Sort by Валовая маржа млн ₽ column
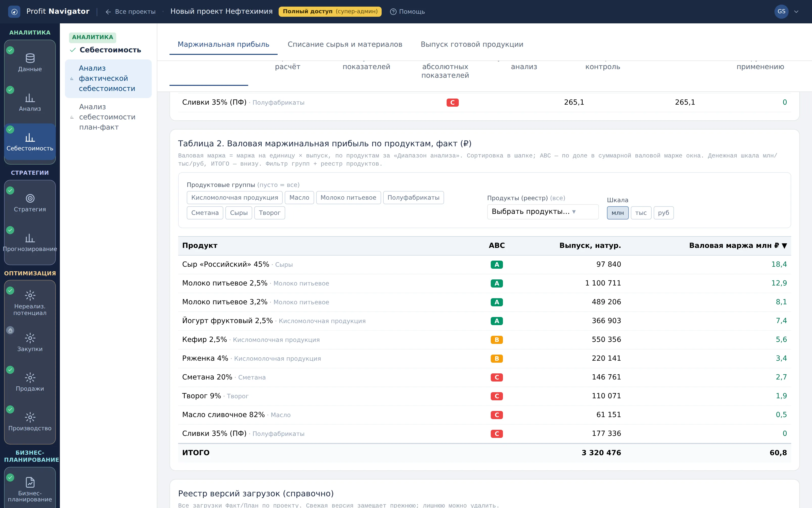Viewport: 812px width, 508px height. pyautogui.click(x=737, y=246)
